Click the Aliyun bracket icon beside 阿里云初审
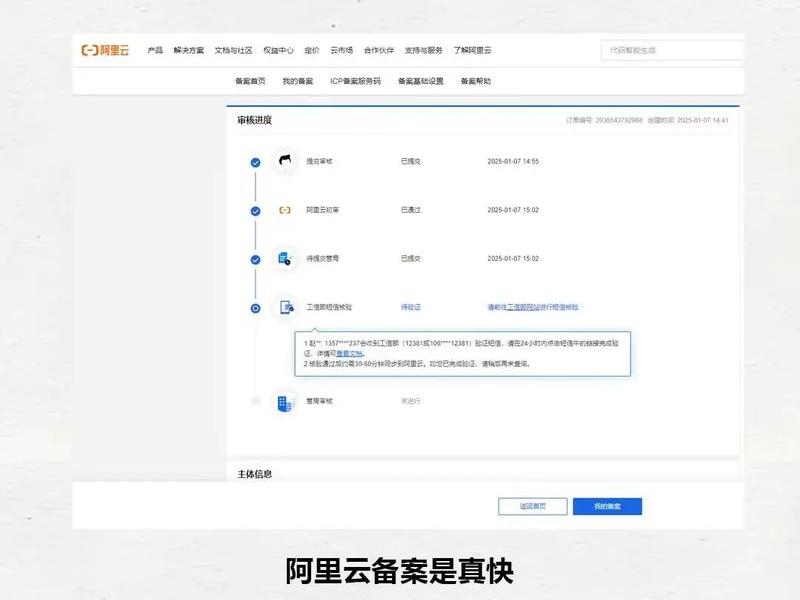Image resolution: width=800 pixels, height=600 pixels. click(x=285, y=210)
